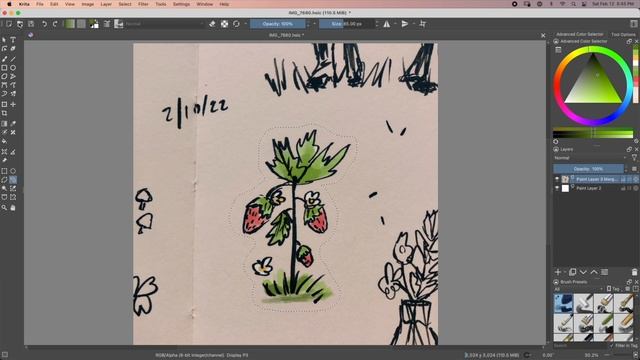Image resolution: width=640 pixels, height=360 pixels.
Task: Open the Layer menu
Action: pos(106,4)
